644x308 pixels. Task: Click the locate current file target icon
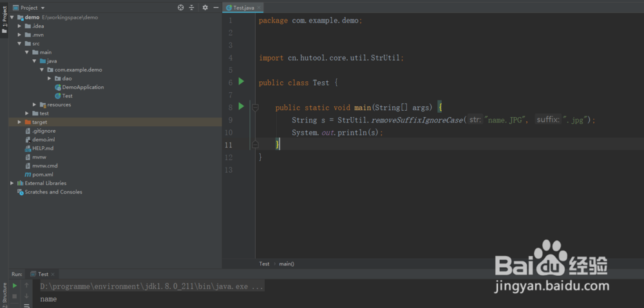pyautogui.click(x=181, y=7)
